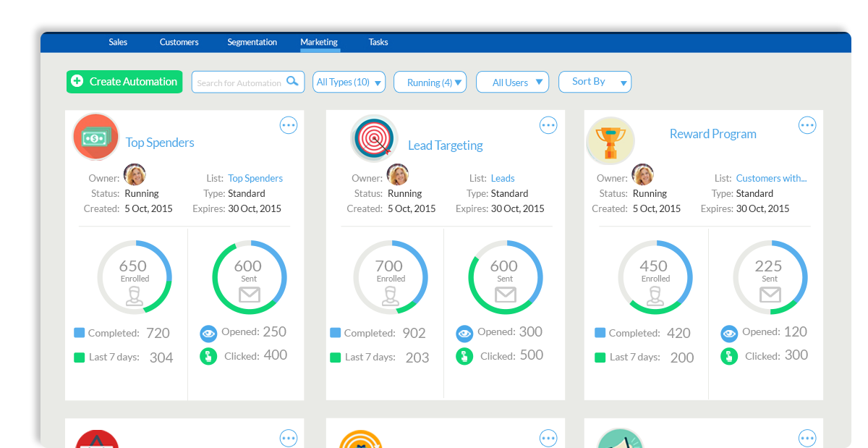Click the green swatch beside Last 7 days: 200

point(600,357)
